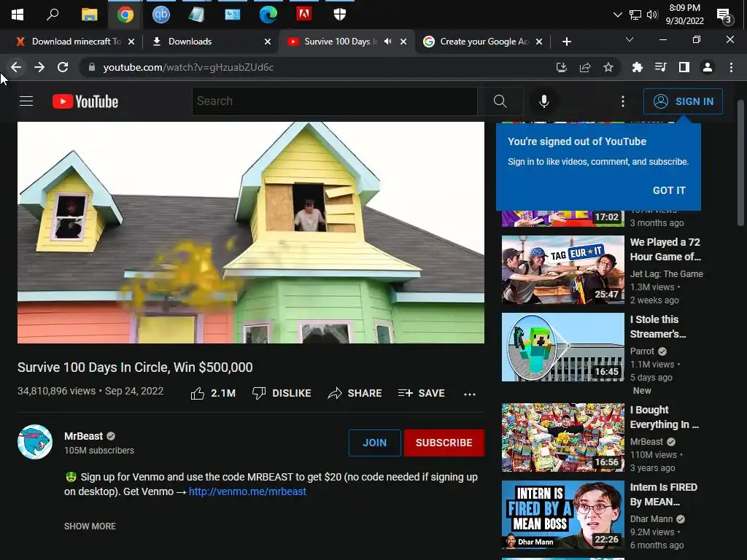The width and height of the screenshot is (747, 560).
Task: Open MrBeast channel avatar
Action: click(35, 442)
